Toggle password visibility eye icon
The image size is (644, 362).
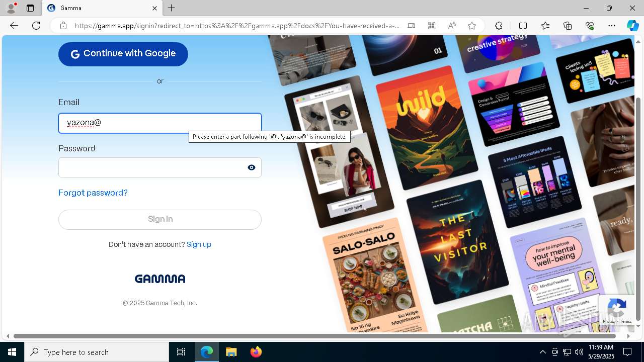[x=252, y=167]
